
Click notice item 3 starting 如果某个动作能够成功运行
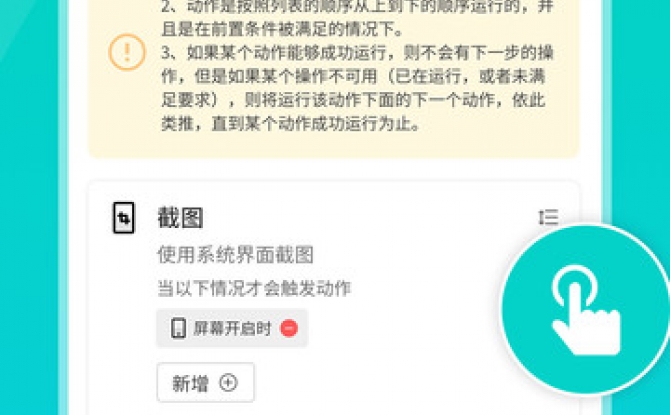coord(357,88)
